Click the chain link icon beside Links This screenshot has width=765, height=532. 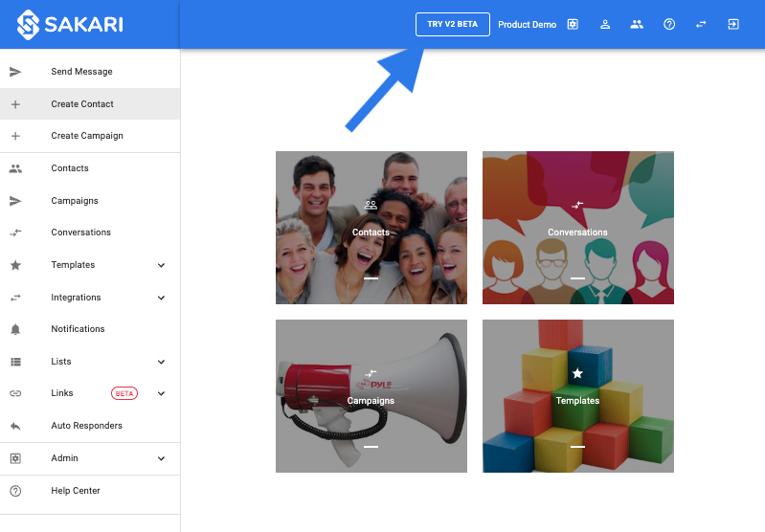(x=15, y=393)
